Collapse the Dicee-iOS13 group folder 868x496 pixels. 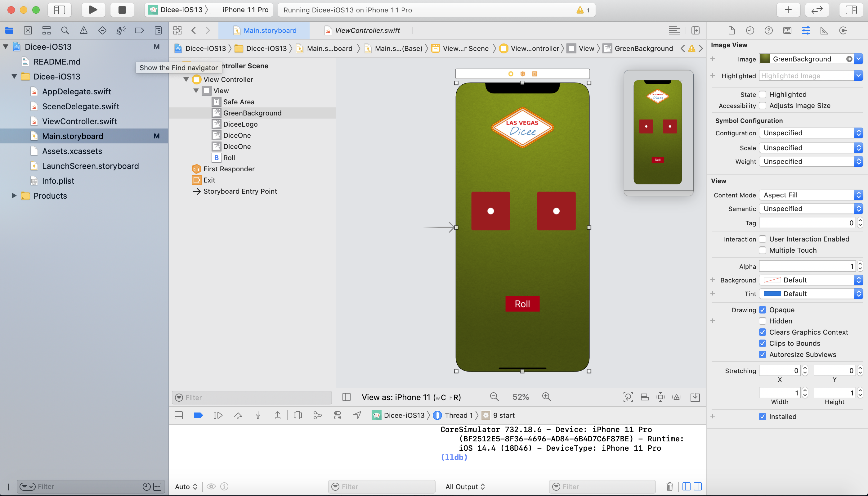14,76
